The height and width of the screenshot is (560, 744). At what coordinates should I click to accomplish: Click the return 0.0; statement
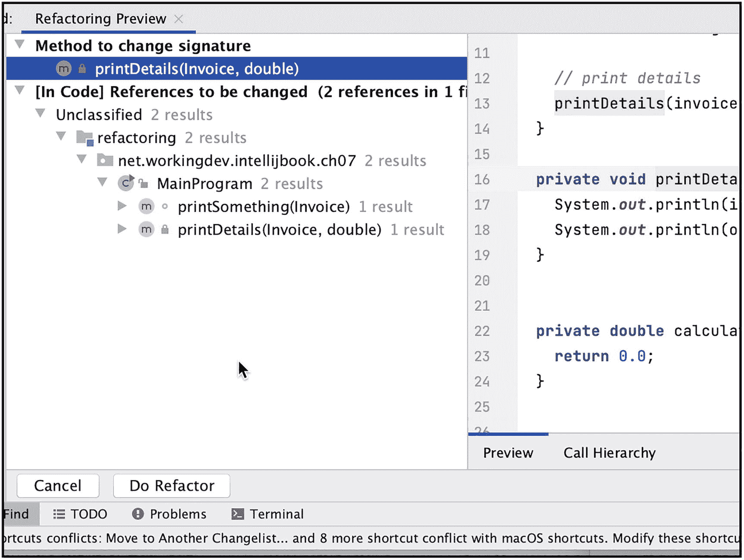[604, 356]
